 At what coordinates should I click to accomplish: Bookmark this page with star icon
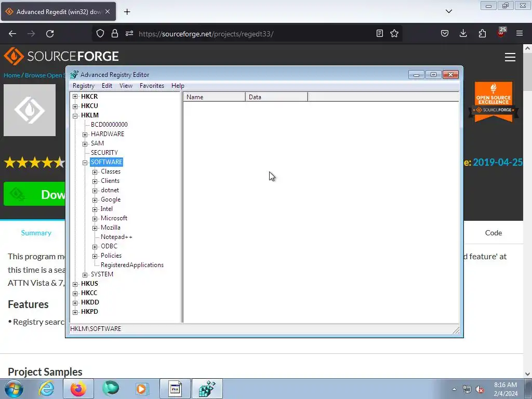394,33
